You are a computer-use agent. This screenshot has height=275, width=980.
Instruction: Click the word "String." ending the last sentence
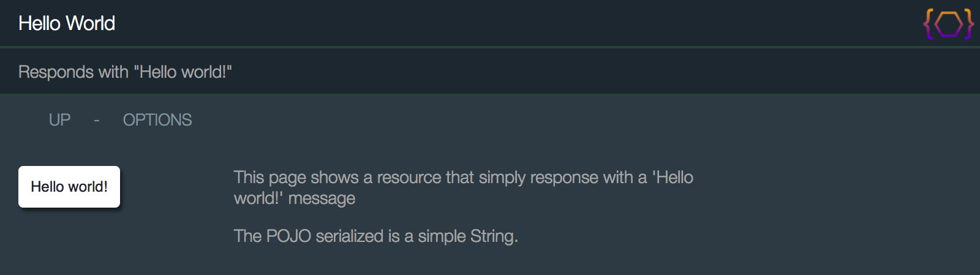494,236
